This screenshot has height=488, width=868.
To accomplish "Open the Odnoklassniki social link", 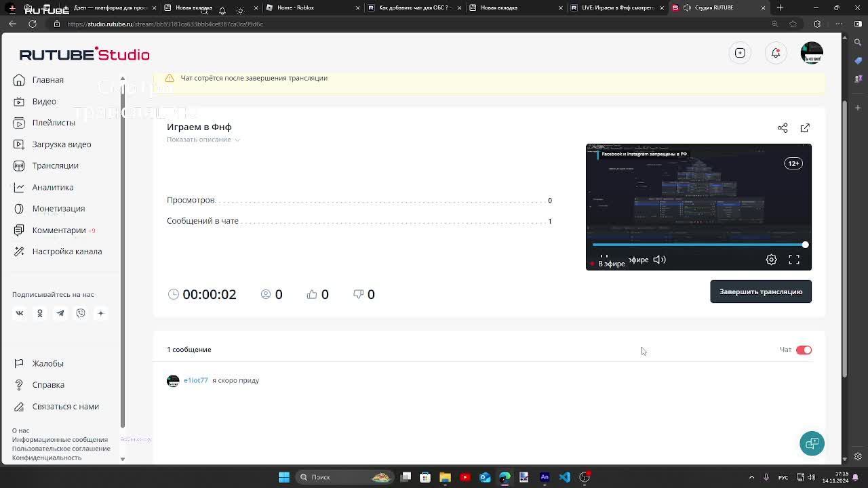I will point(39,313).
